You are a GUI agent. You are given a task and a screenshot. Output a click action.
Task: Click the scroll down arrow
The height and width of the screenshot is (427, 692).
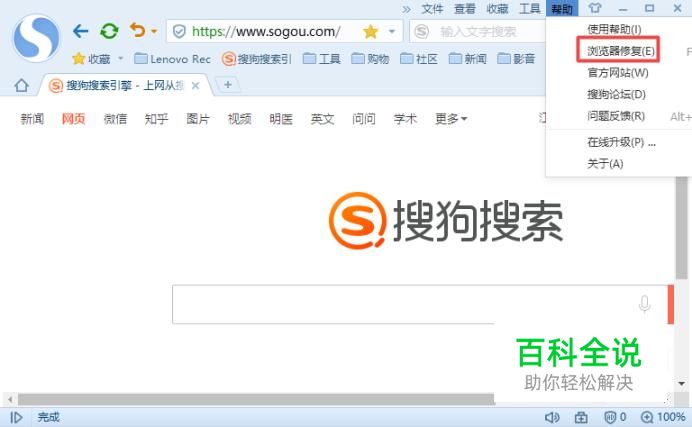[x=682, y=384]
